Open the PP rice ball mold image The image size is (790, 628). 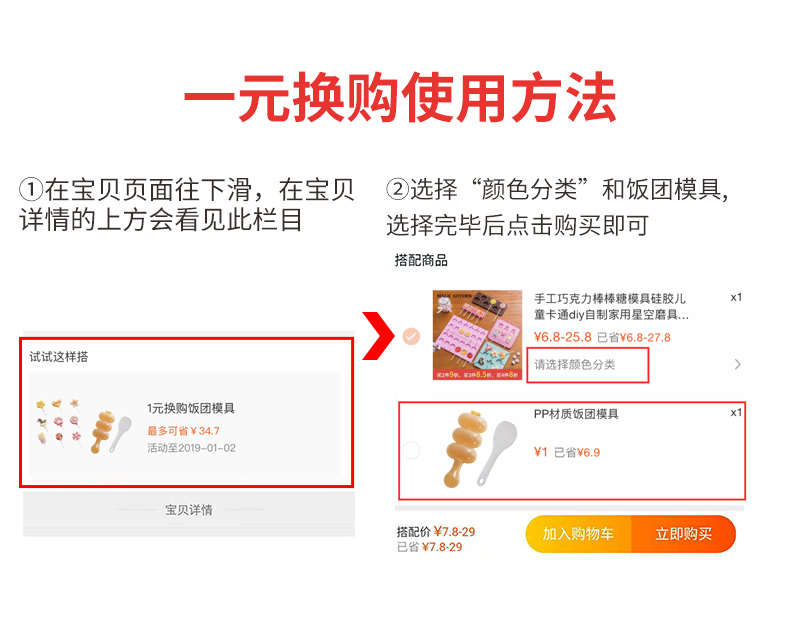(x=478, y=448)
